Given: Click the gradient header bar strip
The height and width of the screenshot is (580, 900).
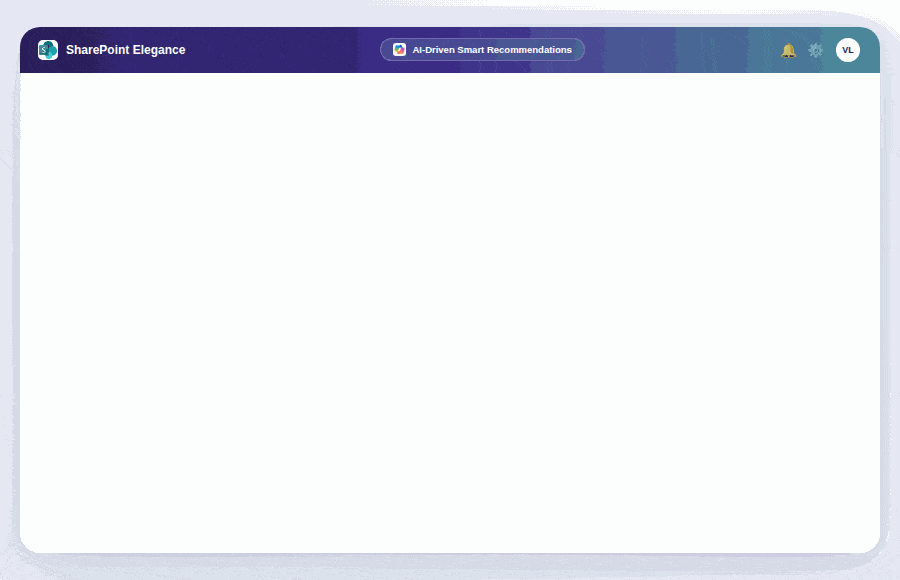Looking at the screenshot, I should click(x=650, y=49).
